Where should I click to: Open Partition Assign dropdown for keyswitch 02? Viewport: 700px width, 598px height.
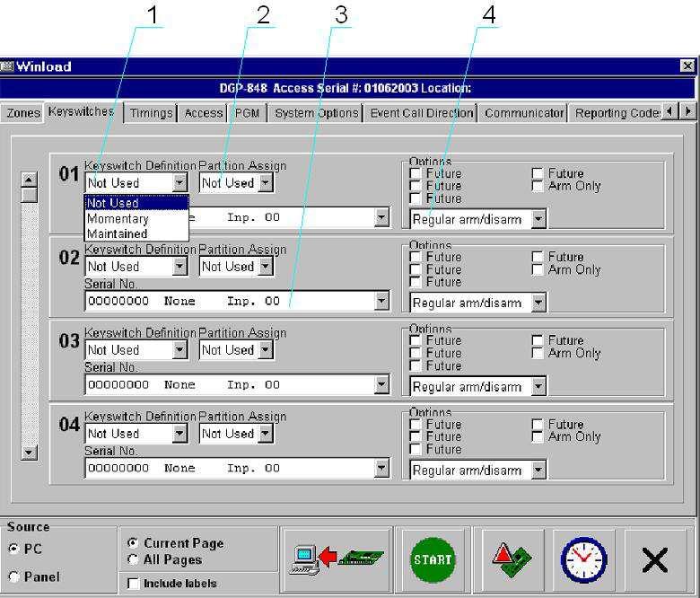(x=265, y=266)
